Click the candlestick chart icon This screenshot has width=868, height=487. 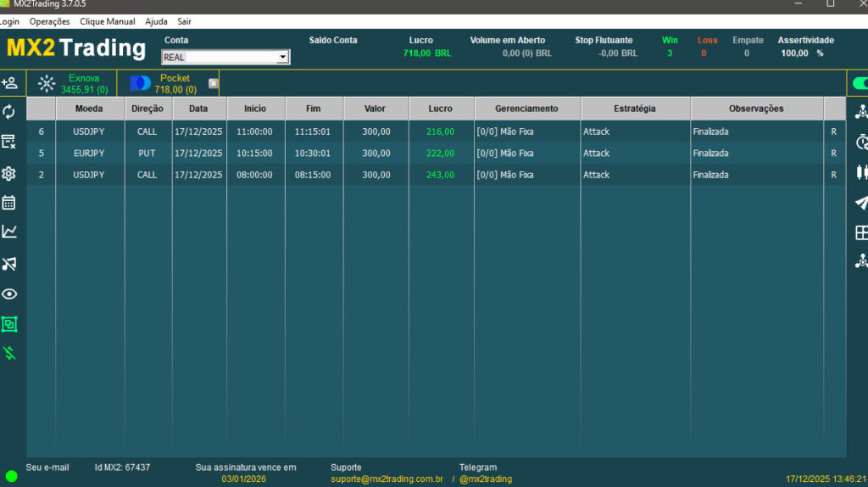point(861,173)
